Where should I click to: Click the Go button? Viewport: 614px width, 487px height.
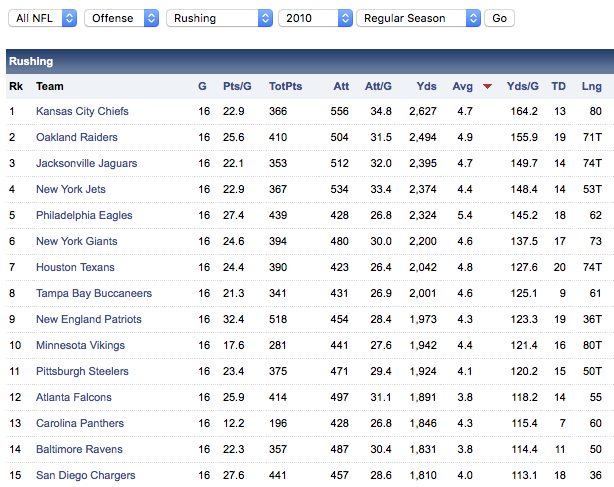[x=499, y=18]
